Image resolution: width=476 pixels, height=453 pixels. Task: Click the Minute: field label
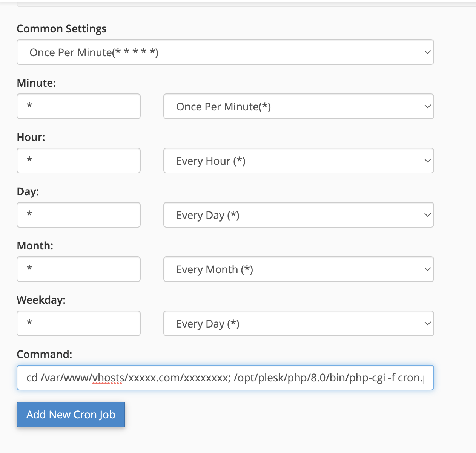[36, 83]
